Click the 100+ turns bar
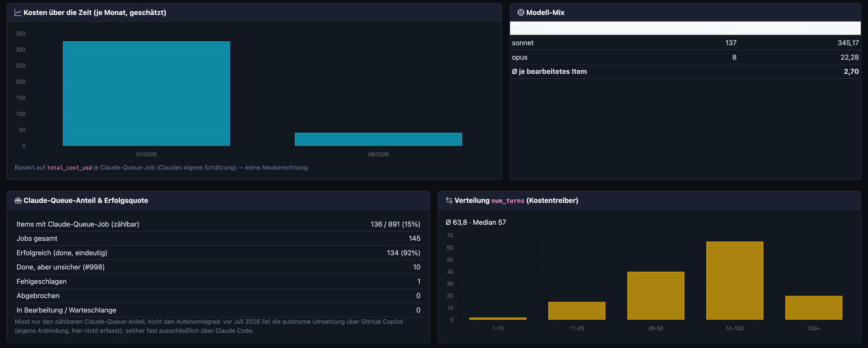 814,308
